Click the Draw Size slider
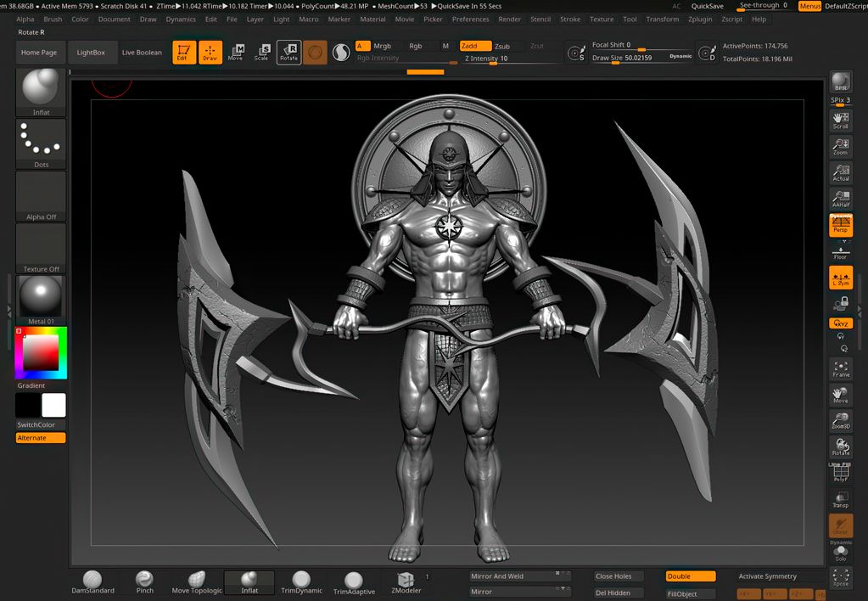The width and height of the screenshot is (868, 601). (642, 58)
